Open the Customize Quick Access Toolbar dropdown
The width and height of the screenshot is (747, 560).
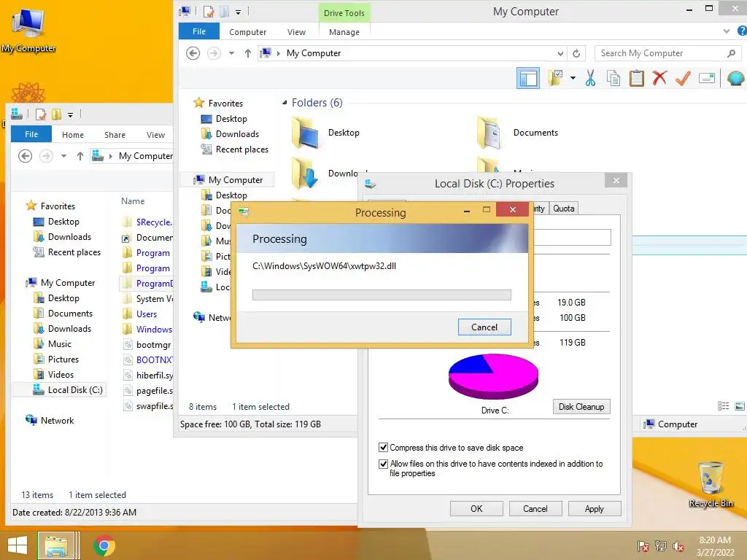(239, 12)
